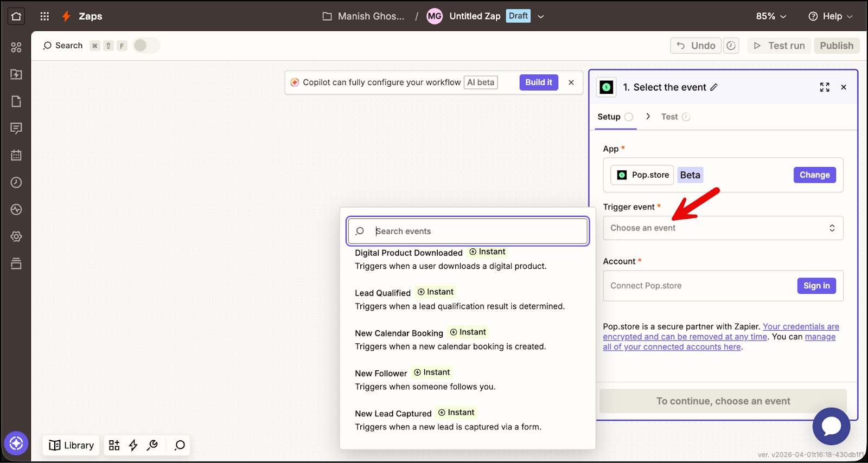
Task: Open the Help dropdown menu
Action: click(x=831, y=16)
